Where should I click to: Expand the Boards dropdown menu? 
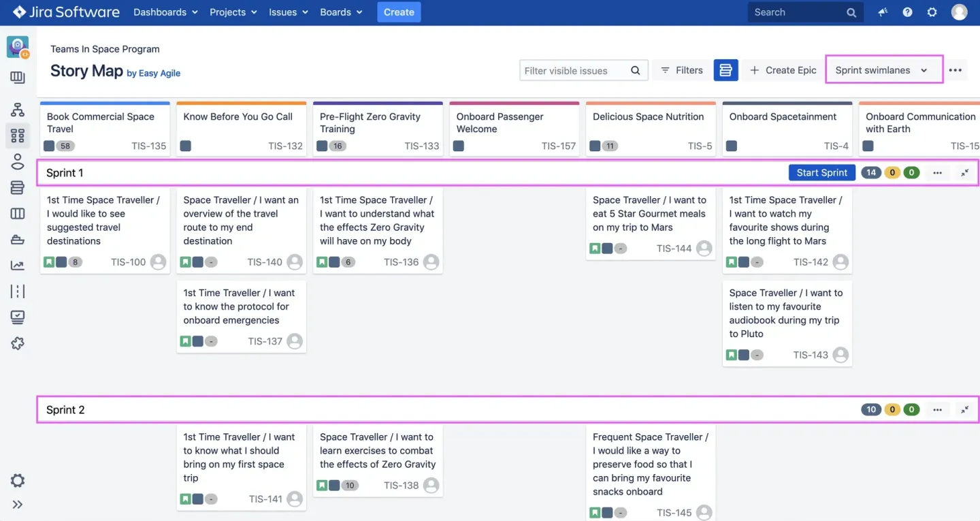pos(340,12)
